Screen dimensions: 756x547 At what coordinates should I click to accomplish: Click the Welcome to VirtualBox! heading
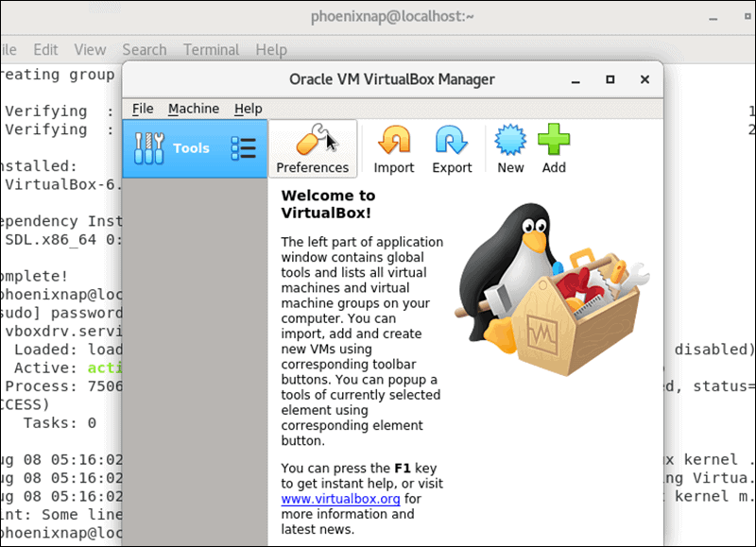click(x=328, y=204)
